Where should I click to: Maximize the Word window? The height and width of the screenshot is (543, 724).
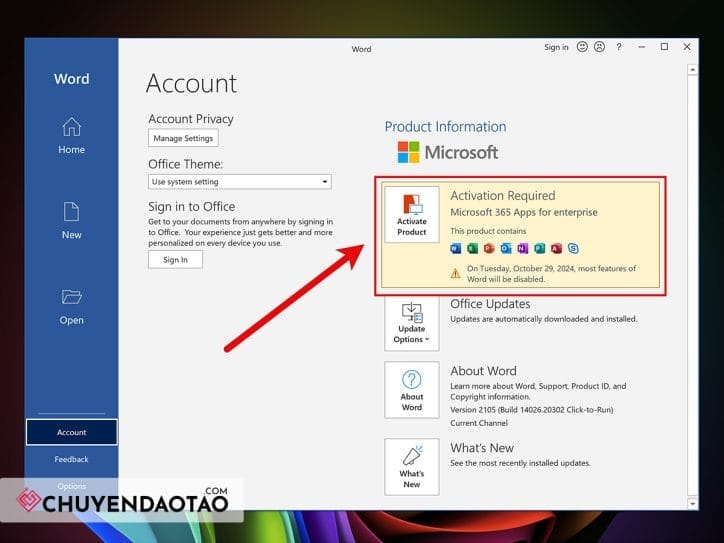coord(664,47)
